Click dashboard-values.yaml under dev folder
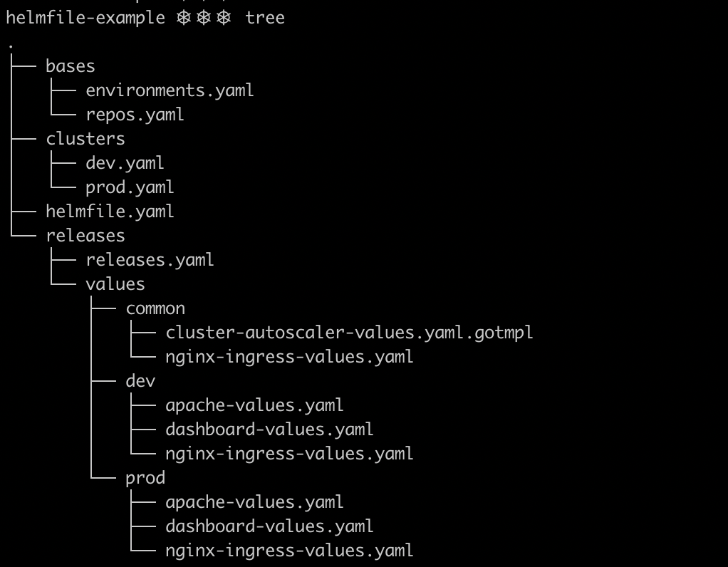The image size is (728, 567). pyautogui.click(x=269, y=429)
